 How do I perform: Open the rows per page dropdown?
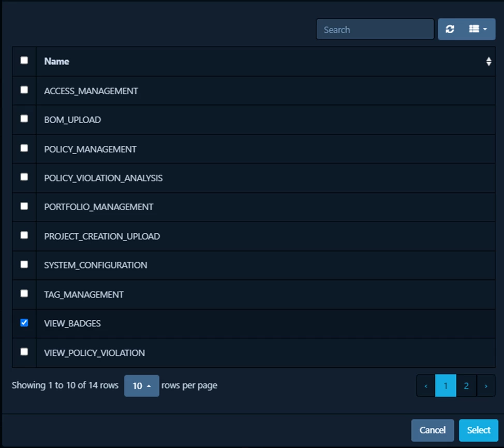[x=141, y=385]
